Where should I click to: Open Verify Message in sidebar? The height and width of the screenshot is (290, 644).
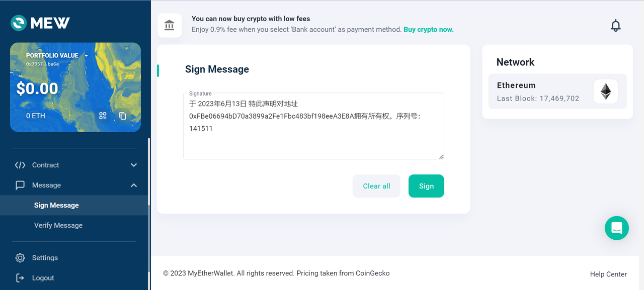point(58,226)
